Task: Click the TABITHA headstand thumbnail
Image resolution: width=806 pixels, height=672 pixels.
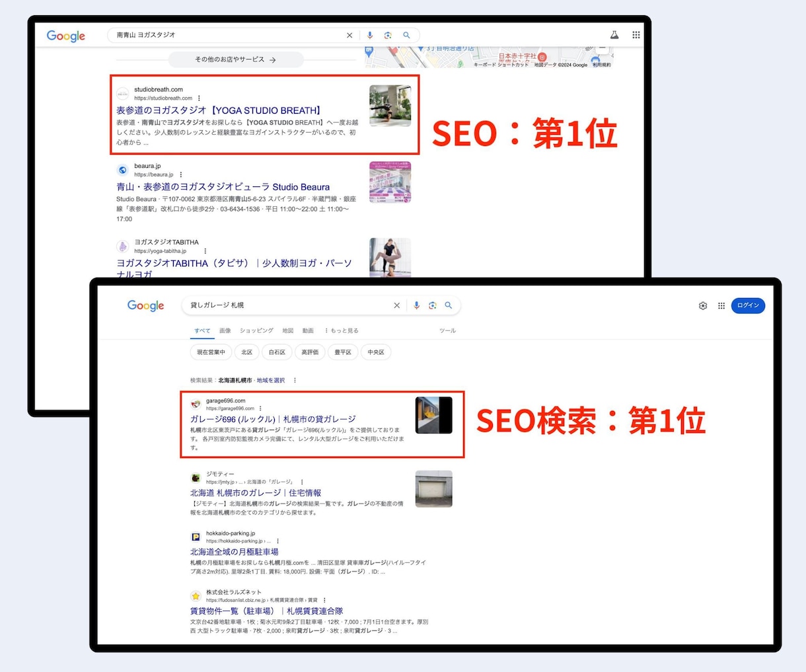Action: point(390,258)
